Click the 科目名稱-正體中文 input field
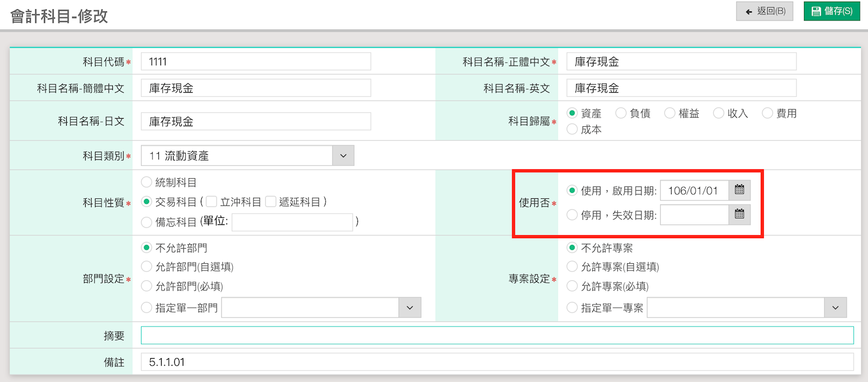The width and height of the screenshot is (868, 382). pos(681,61)
